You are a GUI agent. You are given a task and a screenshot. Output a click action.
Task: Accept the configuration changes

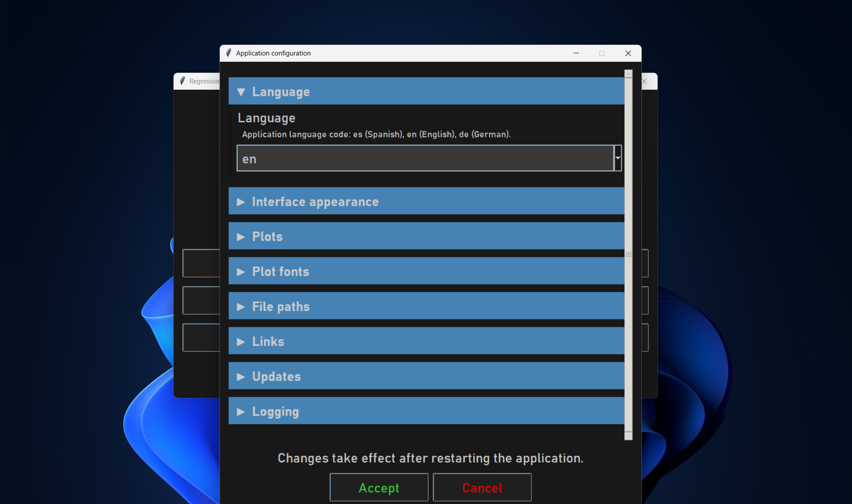(x=379, y=488)
